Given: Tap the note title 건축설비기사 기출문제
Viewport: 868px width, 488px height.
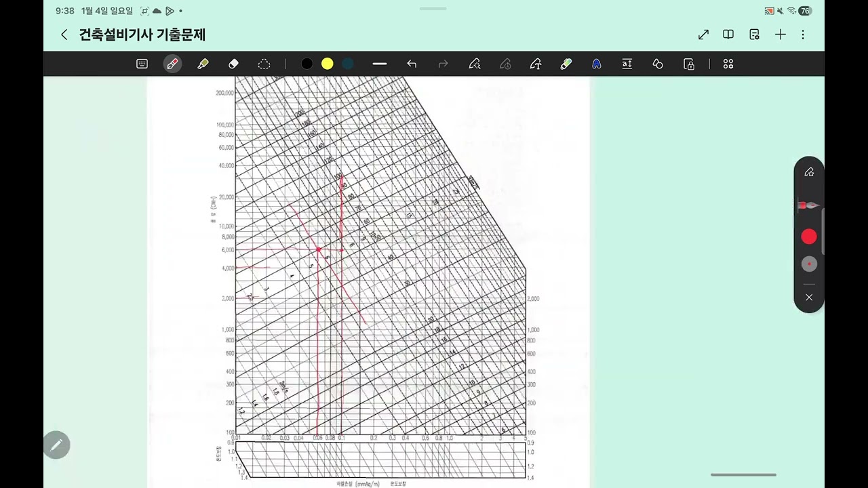Looking at the screenshot, I should click(x=142, y=35).
